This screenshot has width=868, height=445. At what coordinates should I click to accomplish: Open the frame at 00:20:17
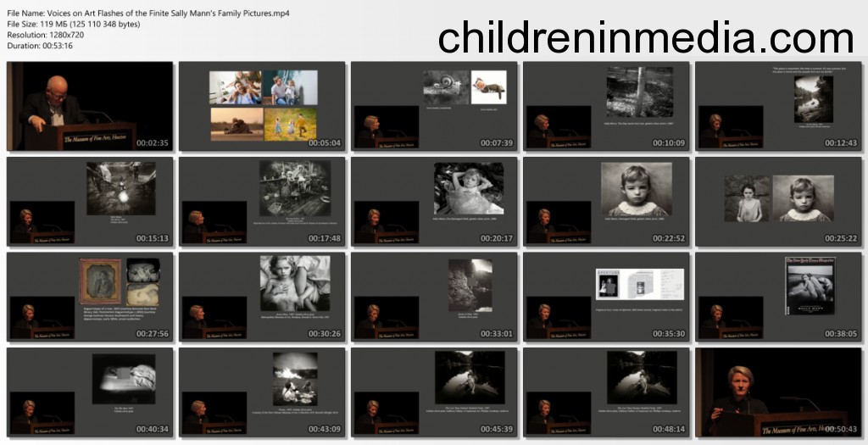(x=434, y=202)
